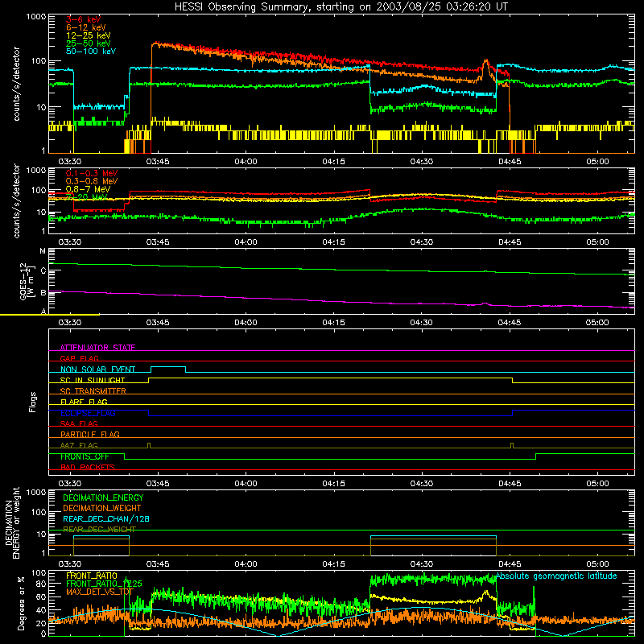Click 04:45 tick under the keV count plot

click(x=510, y=162)
